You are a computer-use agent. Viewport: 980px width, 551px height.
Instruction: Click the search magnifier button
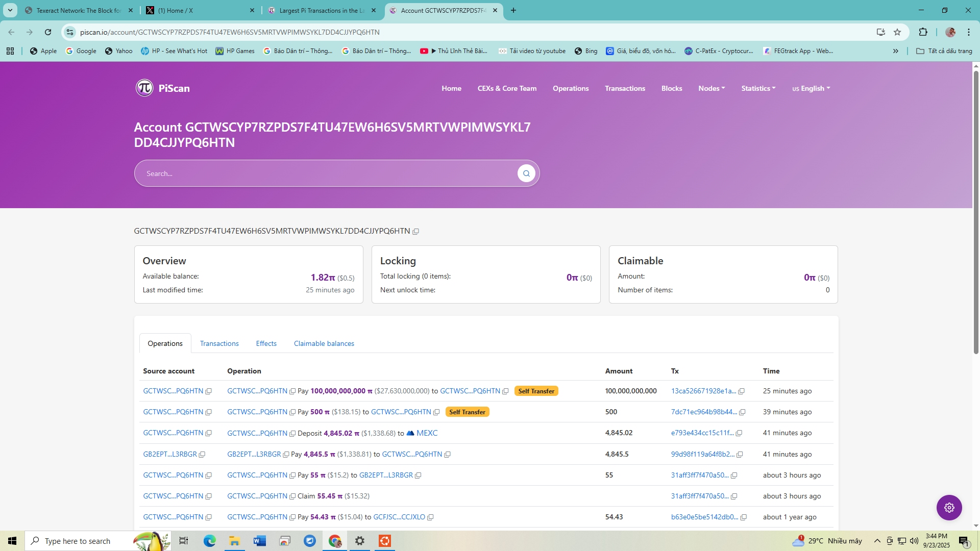pyautogui.click(x=526, y=173)
